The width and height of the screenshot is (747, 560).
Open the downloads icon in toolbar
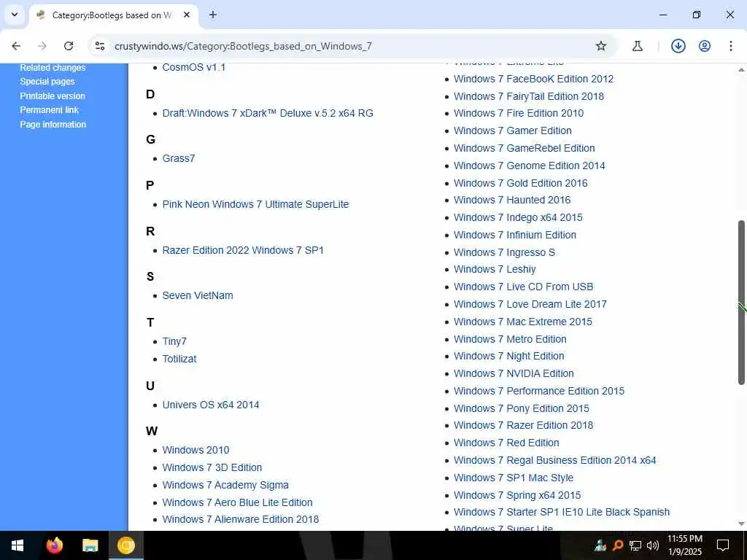(x=678, y=46)
